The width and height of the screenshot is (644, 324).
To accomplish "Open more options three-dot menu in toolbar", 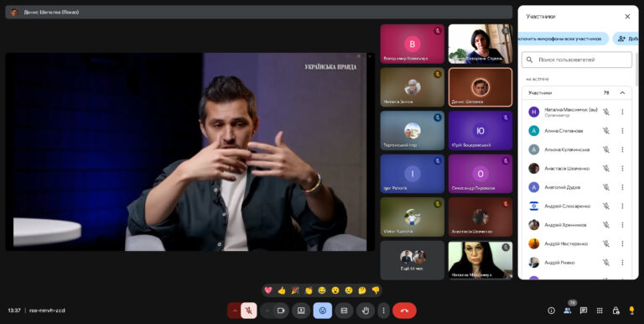I will 383,311.
